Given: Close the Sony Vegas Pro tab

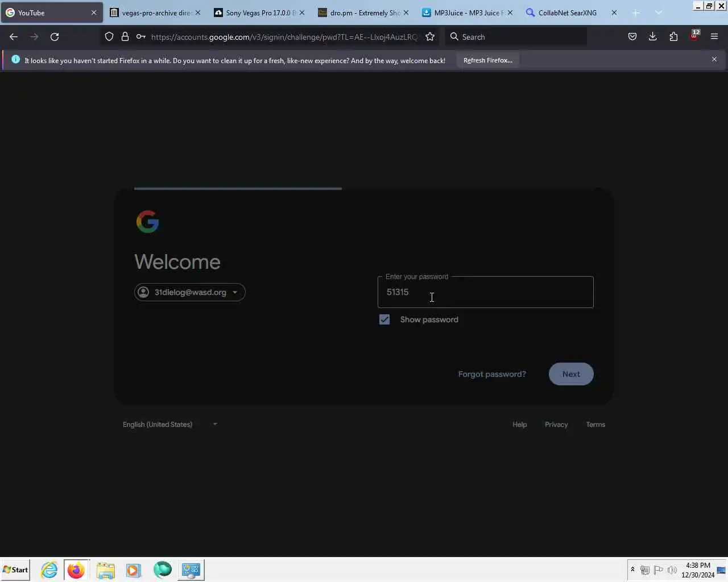Looking at the screenshot, I should pyautogui.click(x=302, y=13).
